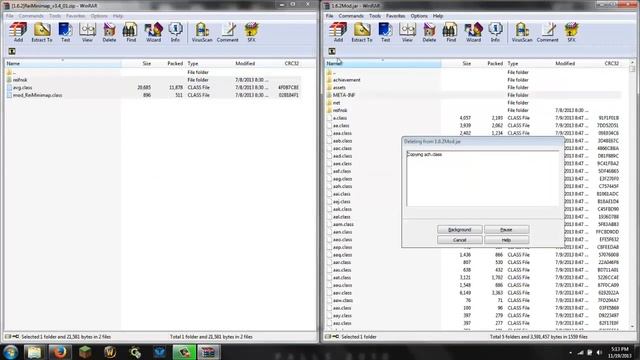Viewport: 640px width, 360px height.
Task: Click Pause button in deleting dialog
Action: 506,230
